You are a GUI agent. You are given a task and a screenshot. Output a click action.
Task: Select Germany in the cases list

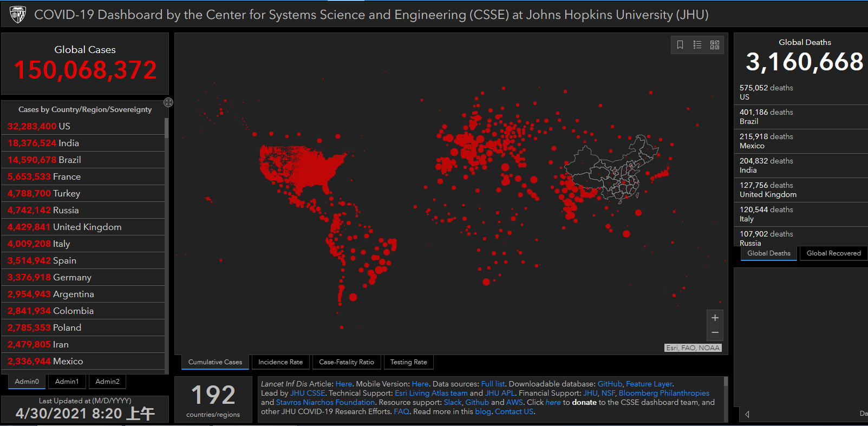click(83, 277)
